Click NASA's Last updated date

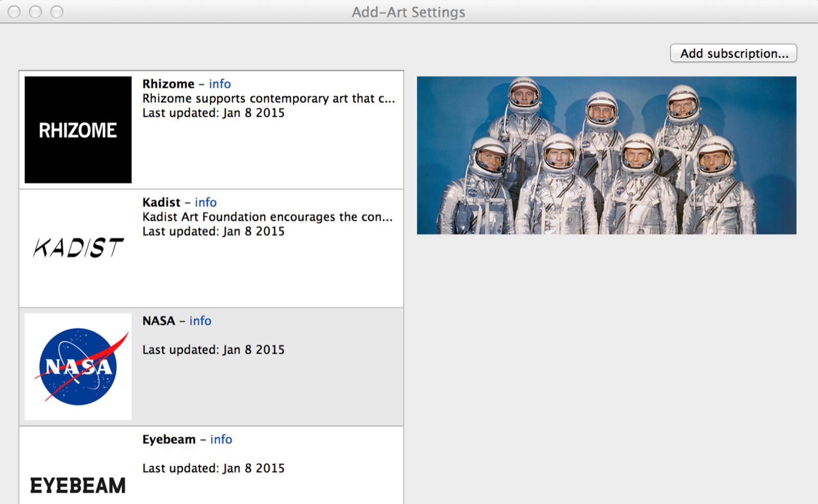click(x=213, y=350)
